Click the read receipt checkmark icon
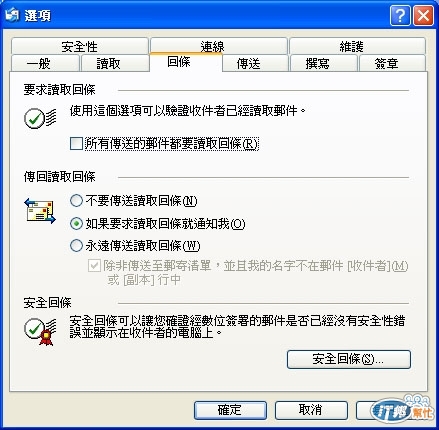 (x=40, y=118)
